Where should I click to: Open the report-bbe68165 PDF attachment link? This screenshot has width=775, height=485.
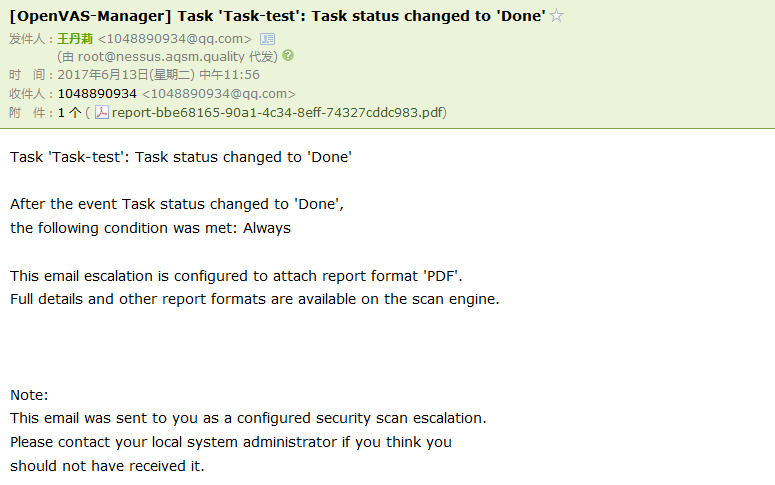[x=276, y=112]
